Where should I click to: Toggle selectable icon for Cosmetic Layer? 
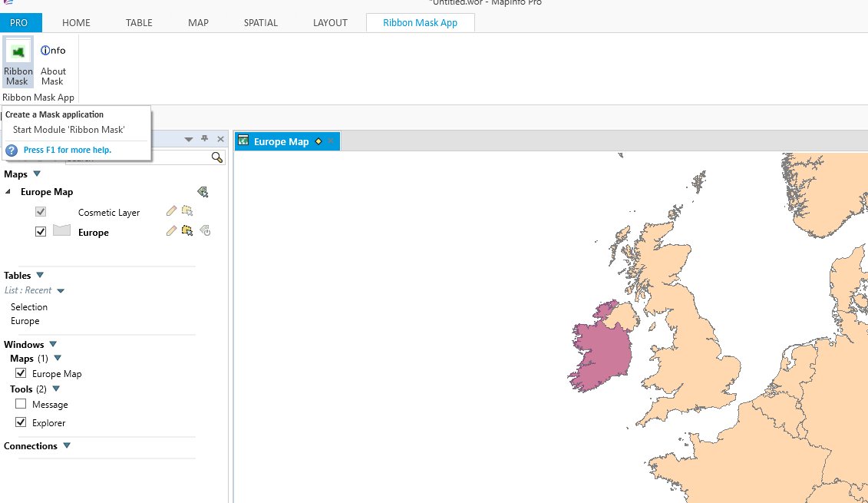click(x=187, y=211)
